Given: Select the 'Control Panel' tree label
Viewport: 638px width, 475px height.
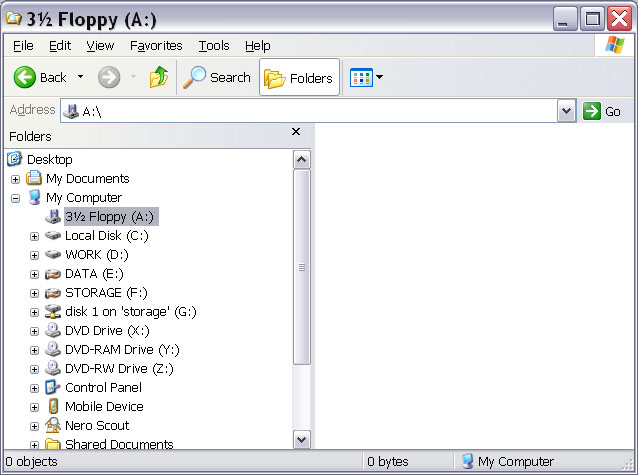Looking at the screenshot, I should [x=103, y=387].
